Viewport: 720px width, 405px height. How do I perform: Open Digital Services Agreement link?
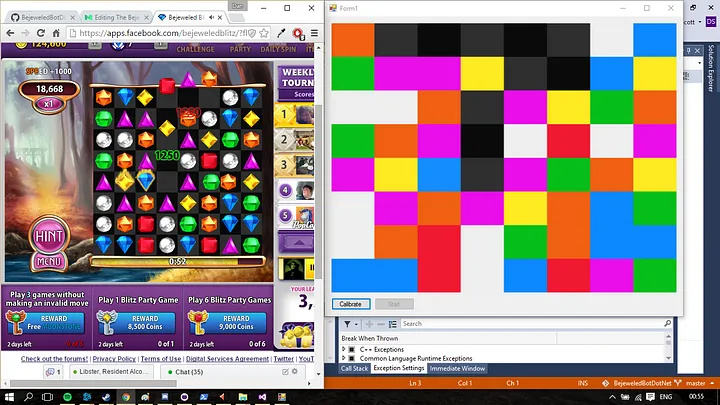point(227,359)
